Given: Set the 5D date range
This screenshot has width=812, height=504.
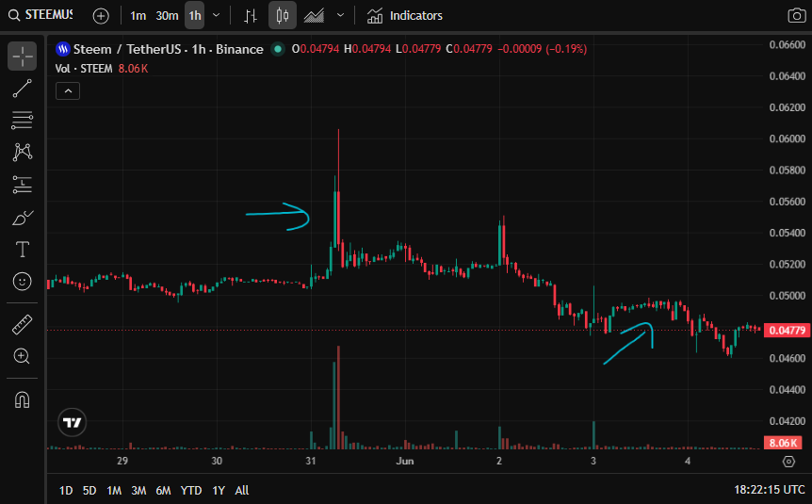Looking at the screenshot, I should point(89,490).
